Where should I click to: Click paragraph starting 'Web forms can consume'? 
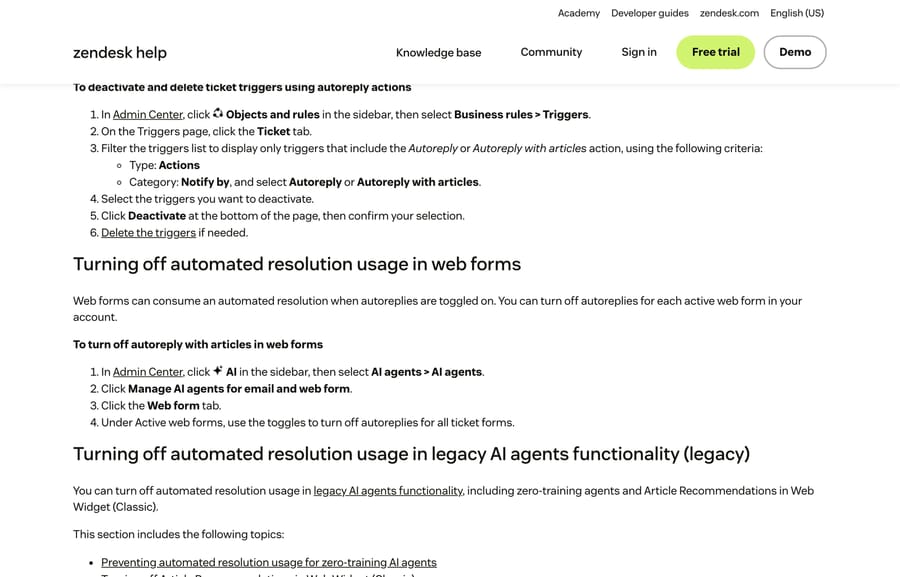pyautogui.click(x=437, y=309)
